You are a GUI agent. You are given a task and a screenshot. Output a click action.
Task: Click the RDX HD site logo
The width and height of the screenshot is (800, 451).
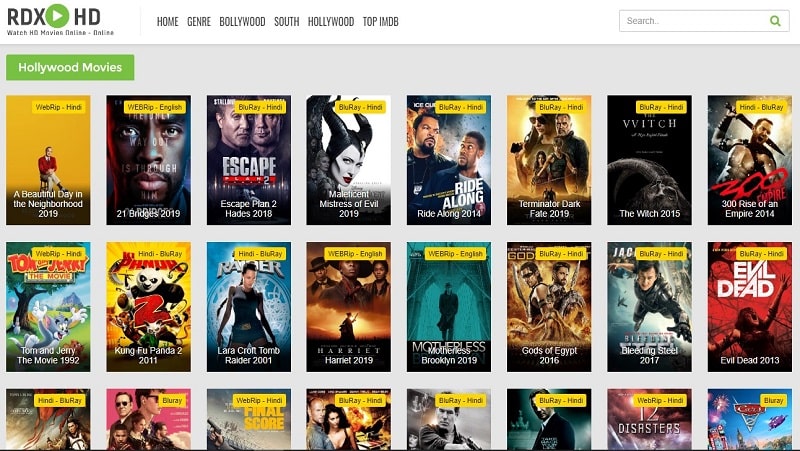click(60, 20)
